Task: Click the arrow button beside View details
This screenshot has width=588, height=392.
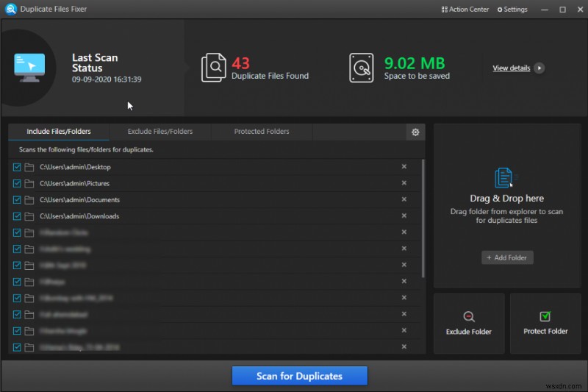Action: [539, 68]
